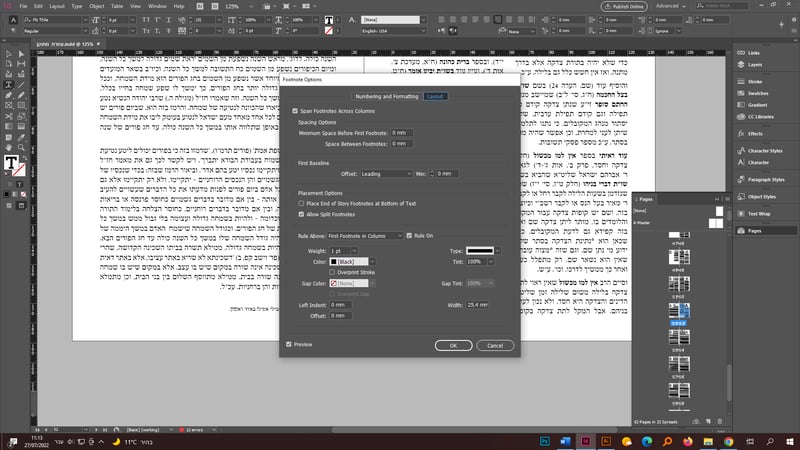800x450 pixels.
Task: Select the Zoom tool
Action: (x=21, y=147)
